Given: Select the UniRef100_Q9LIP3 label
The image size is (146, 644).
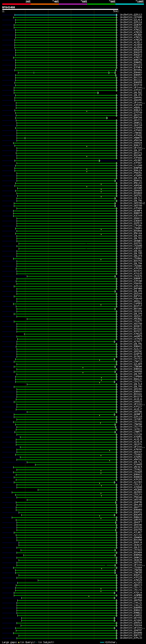Looking at the screenshot, I should coord(131,95).
